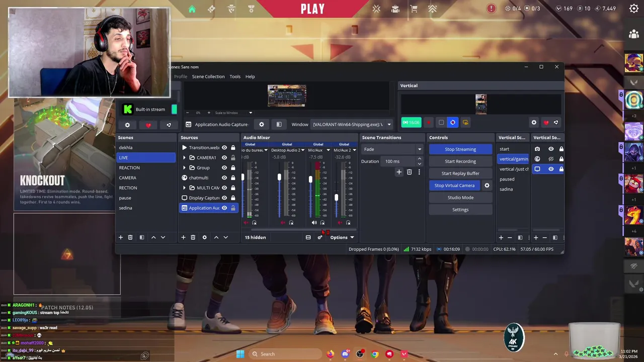
Task: Open the Tools menu
Action: click(x=235, y=76)
